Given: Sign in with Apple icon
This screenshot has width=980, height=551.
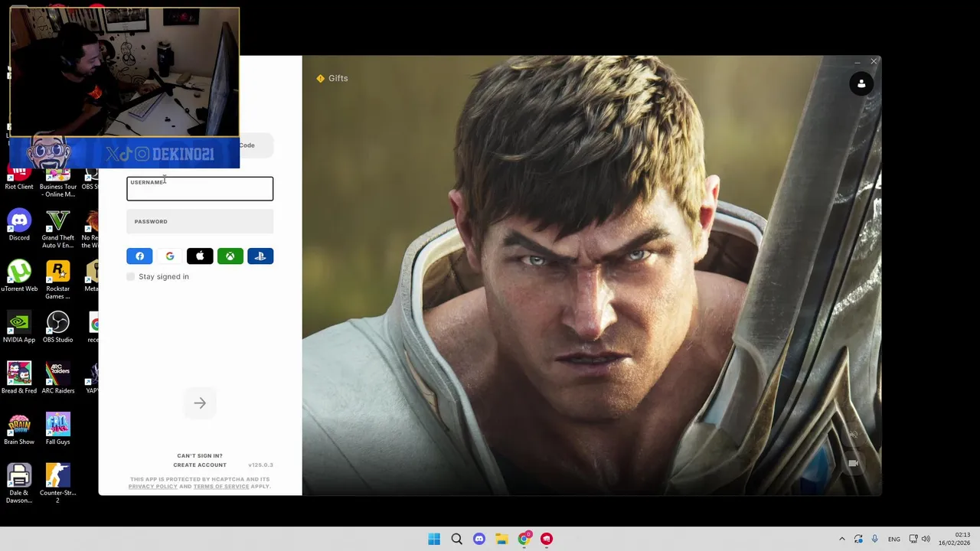Looking at the screenshot, I should [x=200, y=256].
